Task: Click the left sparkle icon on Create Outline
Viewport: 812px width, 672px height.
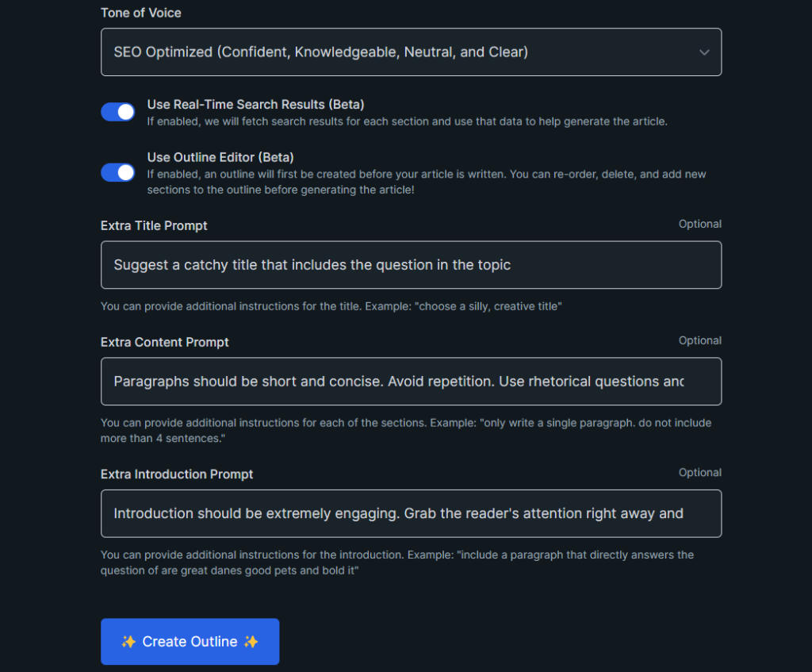Action: [128, 641]
